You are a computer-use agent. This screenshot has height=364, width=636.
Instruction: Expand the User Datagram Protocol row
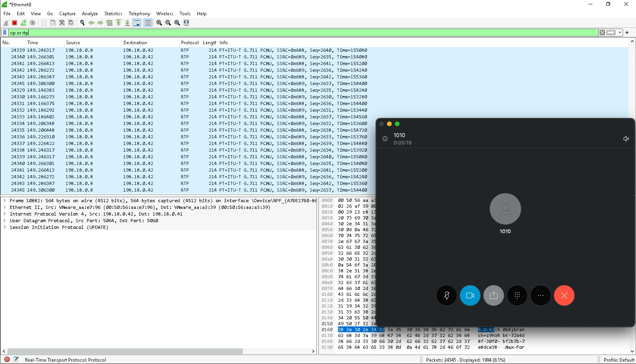5,221
